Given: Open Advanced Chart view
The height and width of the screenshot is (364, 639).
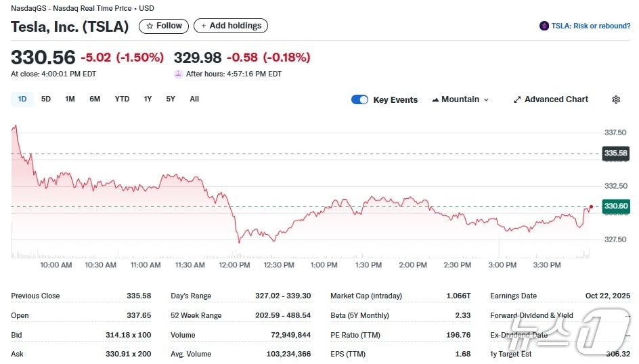Looking at the screenshot, I should click(556, 99).
